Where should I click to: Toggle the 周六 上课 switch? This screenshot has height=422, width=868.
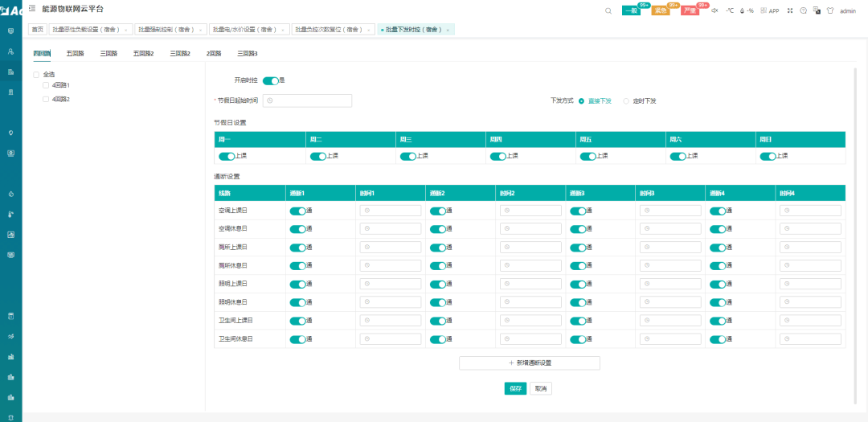678,157
